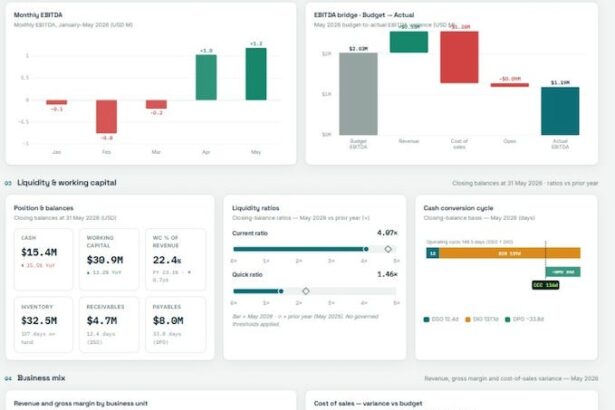Open the Payables $8.0M card

(x=175, y=324)
